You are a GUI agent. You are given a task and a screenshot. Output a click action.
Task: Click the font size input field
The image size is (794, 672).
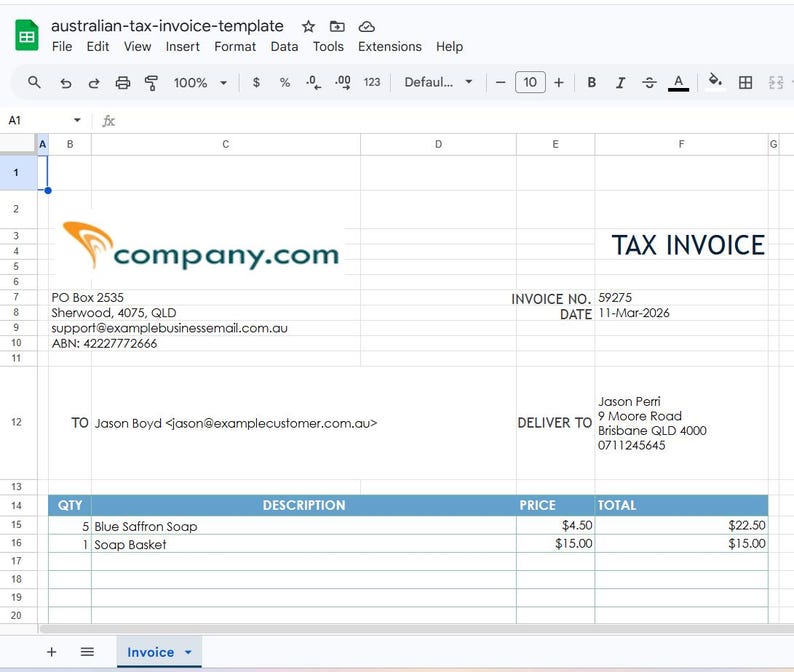tap(530, 82)
